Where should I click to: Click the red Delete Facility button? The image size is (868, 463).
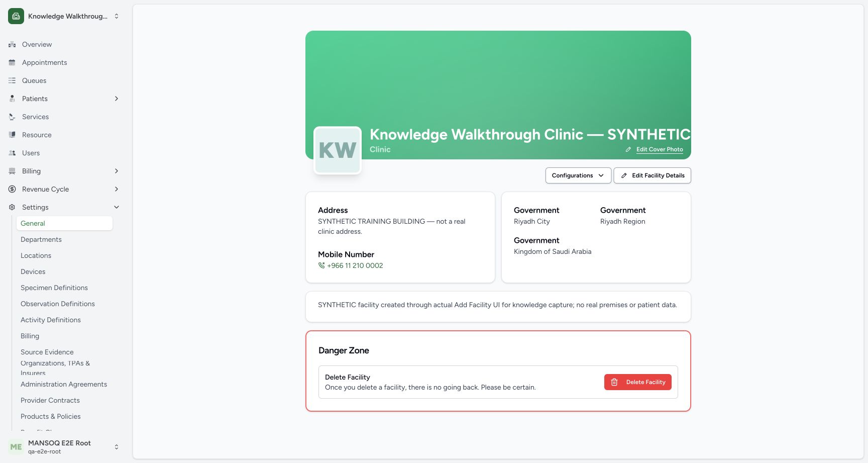click(x=638, y=382)
